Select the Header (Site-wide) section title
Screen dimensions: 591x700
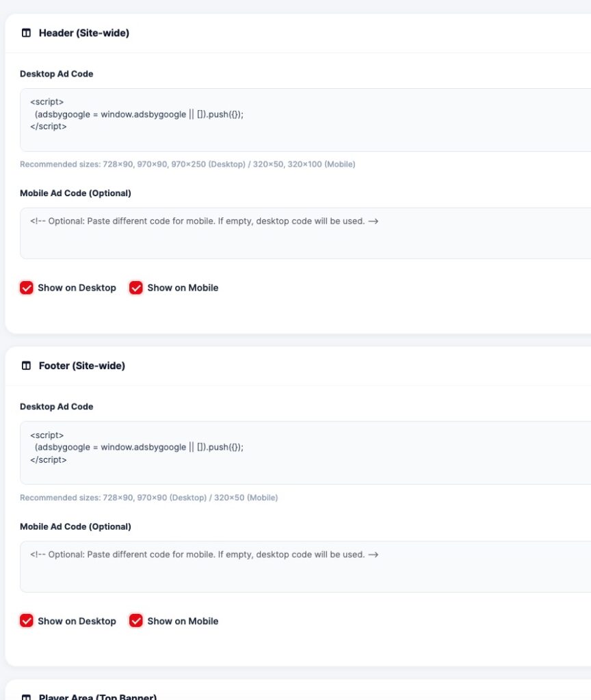click(84, 33)
